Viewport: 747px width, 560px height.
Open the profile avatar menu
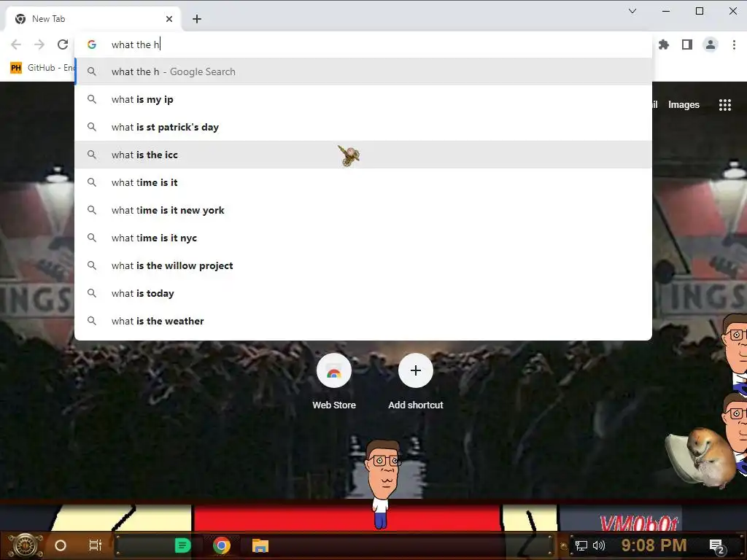[x=711, y=44]
